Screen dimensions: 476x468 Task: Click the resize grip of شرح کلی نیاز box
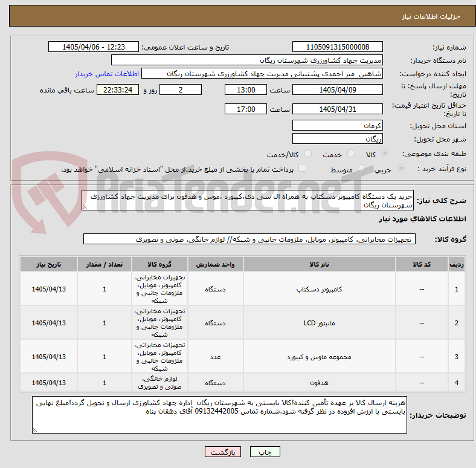pyautogui.click(x=85, y=207)
